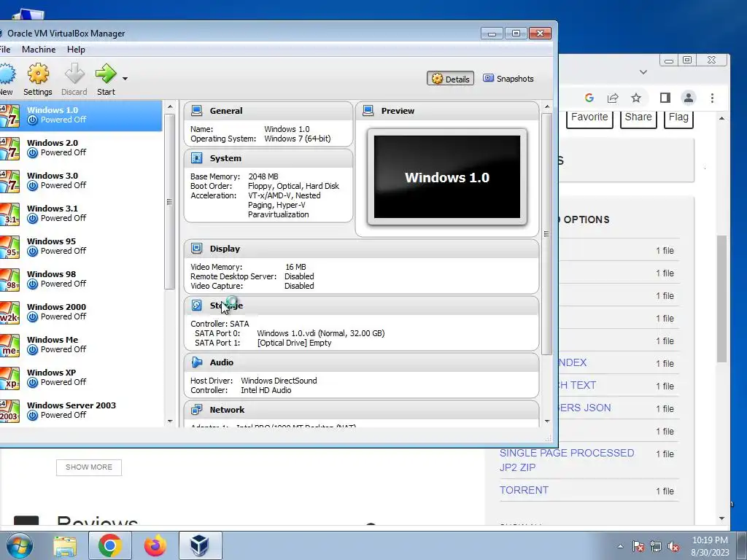Open the Chrome three-dot menu

712,98
